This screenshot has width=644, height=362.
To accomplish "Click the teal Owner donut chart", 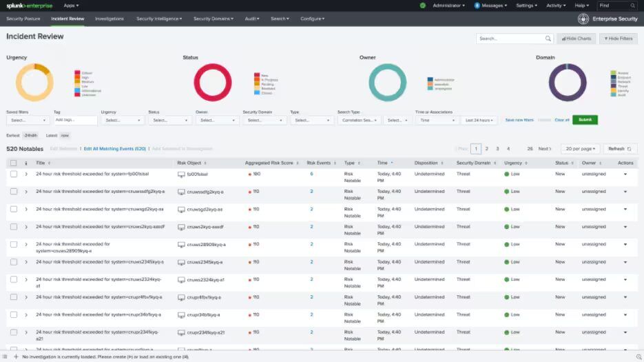I will tap(387, 82).
